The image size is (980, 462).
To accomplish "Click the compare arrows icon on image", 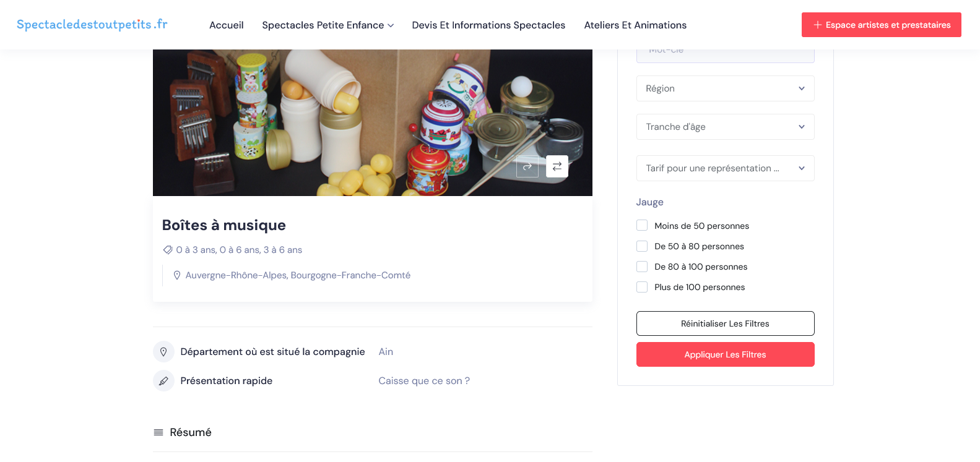I will click(x=557, y=166).
